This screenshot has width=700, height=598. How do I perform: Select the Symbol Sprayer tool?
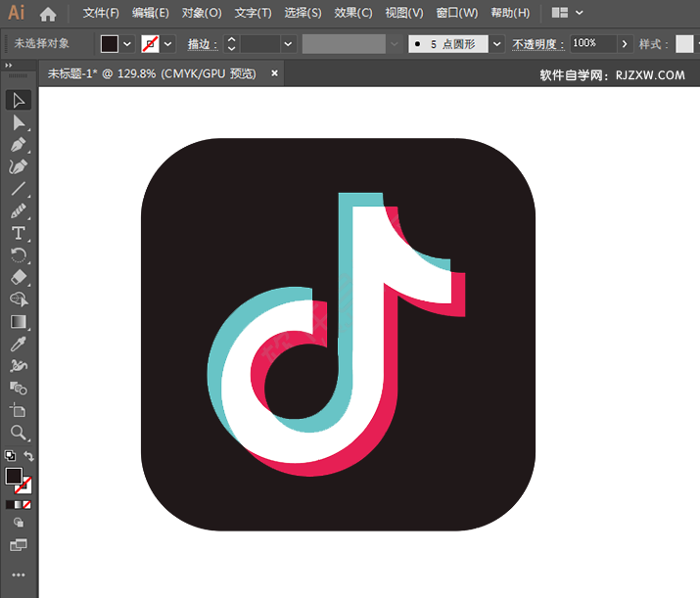[19, 366]
